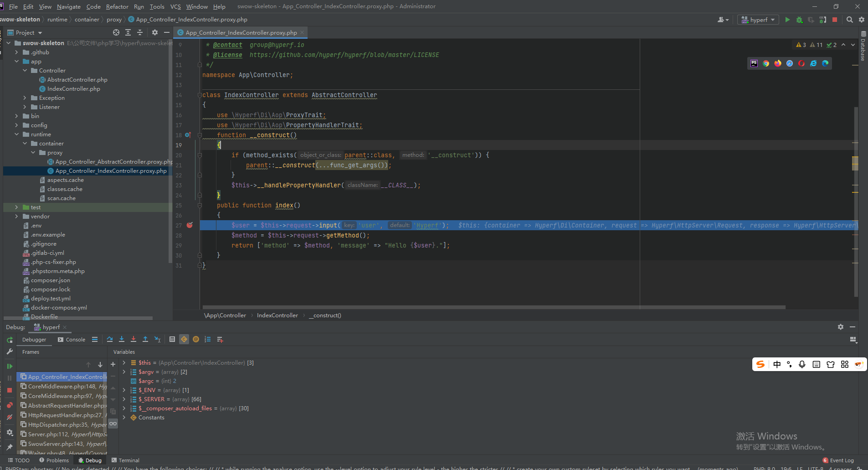868x470 pixels.
Task: Toggle breakpoint on line 27 gutter
Action: pos(190,225)
